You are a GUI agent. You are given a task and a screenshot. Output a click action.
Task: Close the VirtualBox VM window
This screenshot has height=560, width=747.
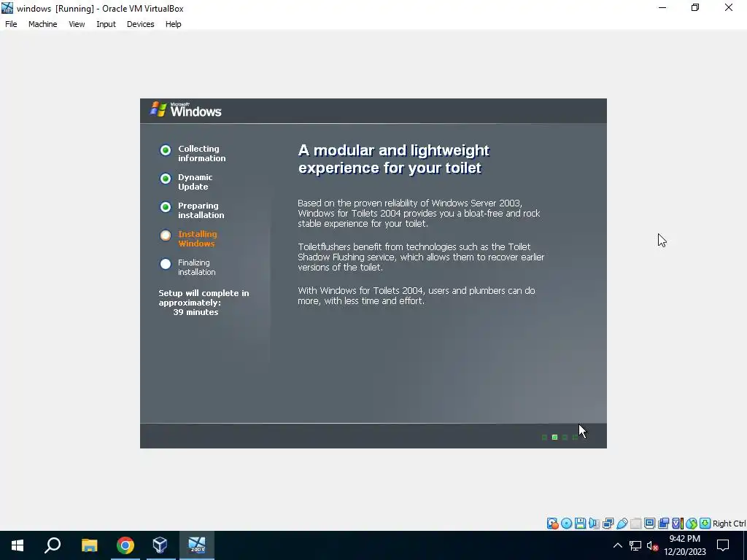coord(729,7)
